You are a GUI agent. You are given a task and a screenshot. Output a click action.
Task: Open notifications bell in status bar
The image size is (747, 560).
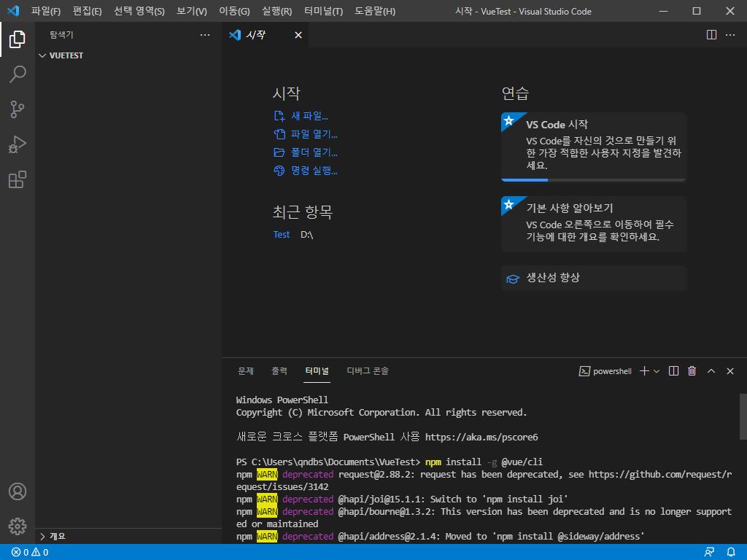click(731, 553)
